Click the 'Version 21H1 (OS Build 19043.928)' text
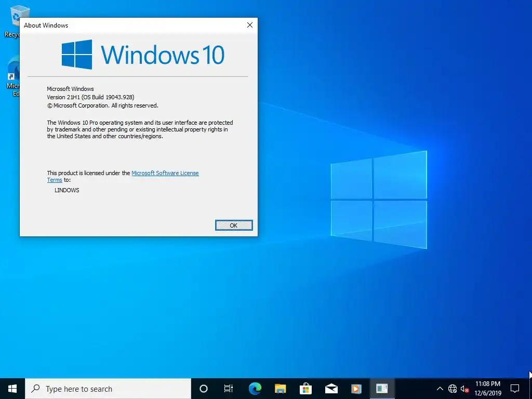This screenshot has height=399, width=532. 90,97
